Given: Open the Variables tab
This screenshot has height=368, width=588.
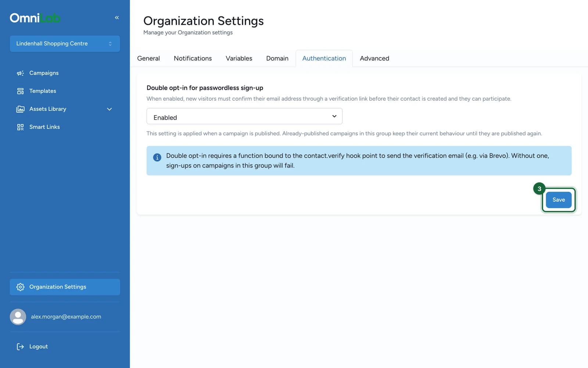Looking at the screenshot, I should click(x=239, y=59).
